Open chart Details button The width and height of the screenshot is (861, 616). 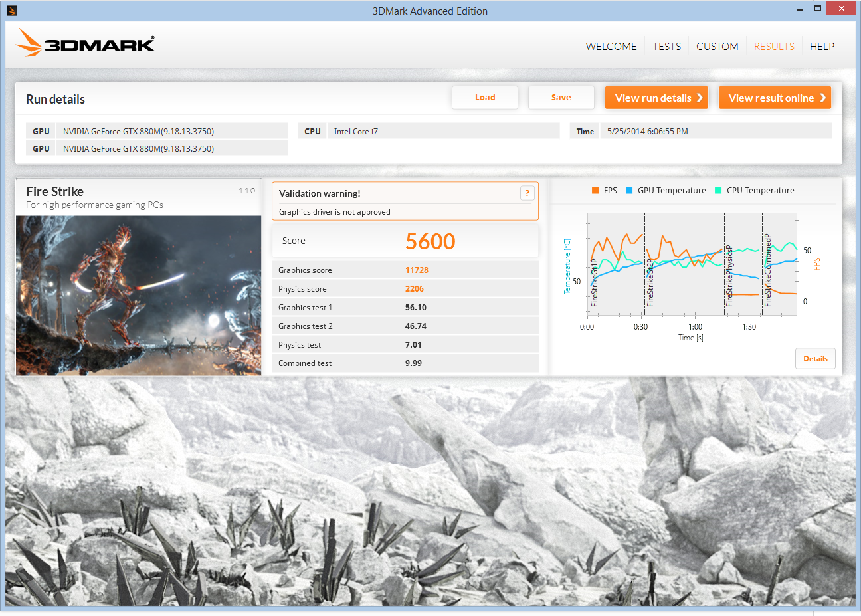point(815,359)
